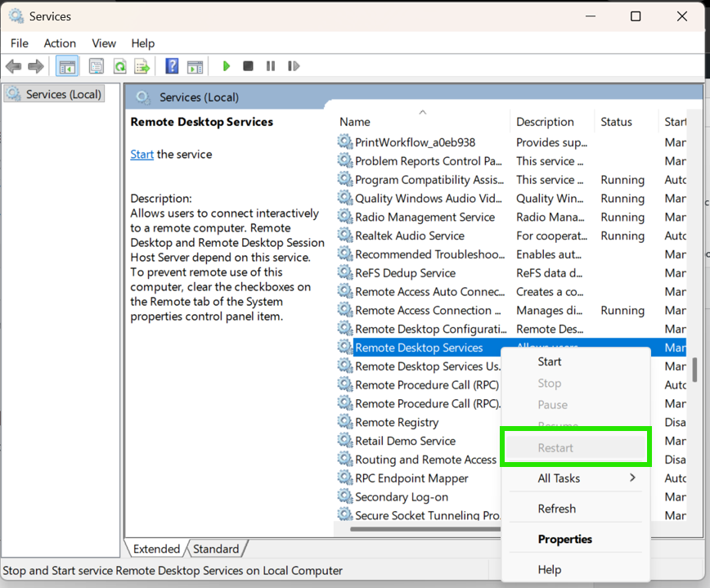The width and height of the screenshot is (710, 588).
Task: Click Running status for Realtek Audio Service
Action: pos(622,236)
